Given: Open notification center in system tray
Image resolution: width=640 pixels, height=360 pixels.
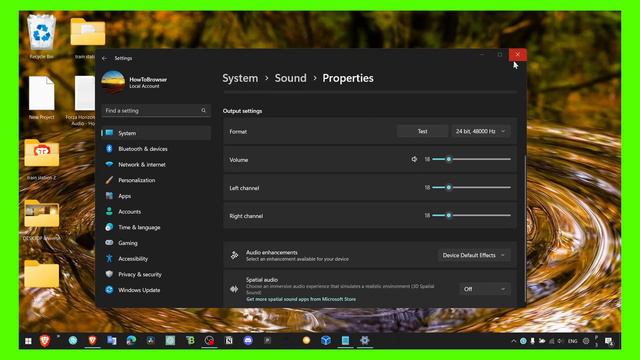Looking at the screenshot, I should pyautogui.click(x=609, y=341).
